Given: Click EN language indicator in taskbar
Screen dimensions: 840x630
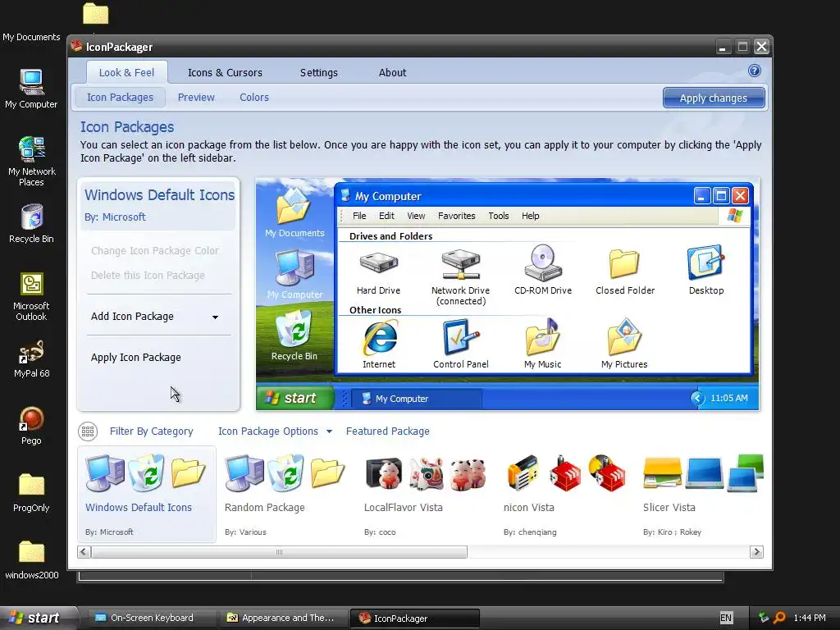Looking at the screenshot, I should pyautogui.click(x=726, y=618).
